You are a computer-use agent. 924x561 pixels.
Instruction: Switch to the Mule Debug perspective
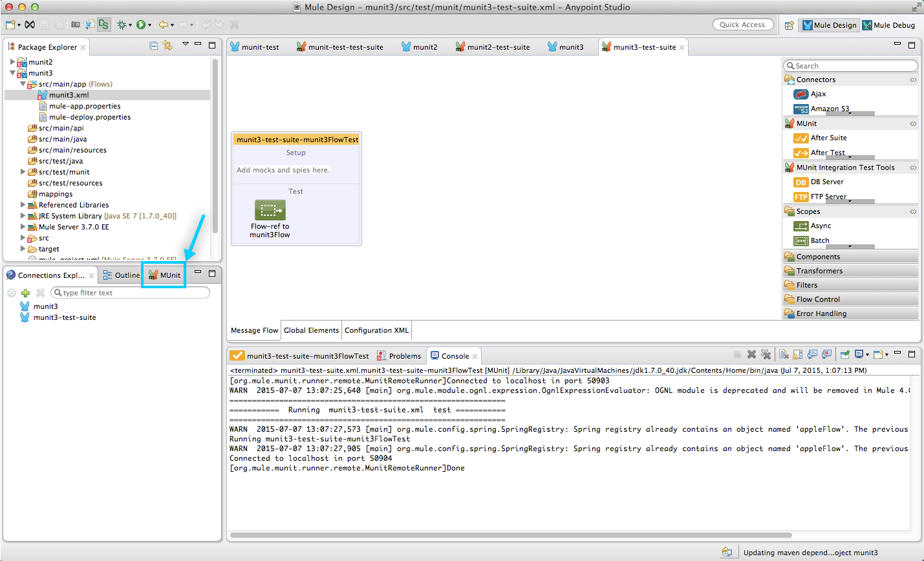pos(888,25)
